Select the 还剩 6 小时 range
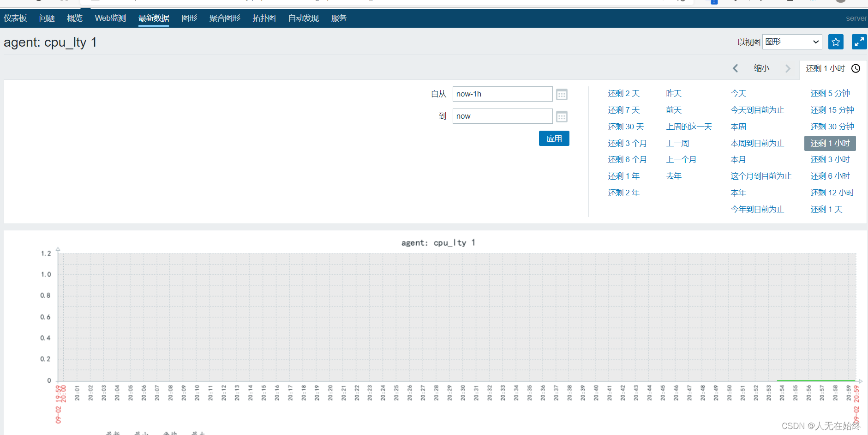Image resolution: width=868 pixels, height=435 pixels. tap(830, 176)
